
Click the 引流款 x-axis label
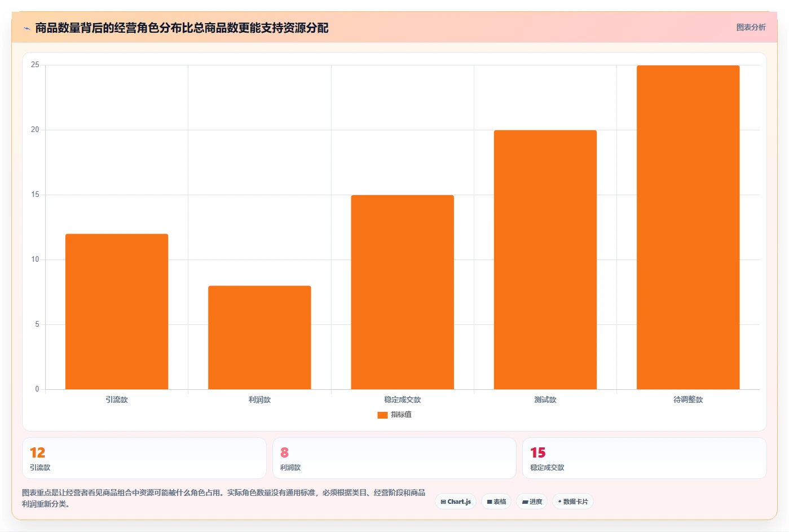(x=117, y=399)
